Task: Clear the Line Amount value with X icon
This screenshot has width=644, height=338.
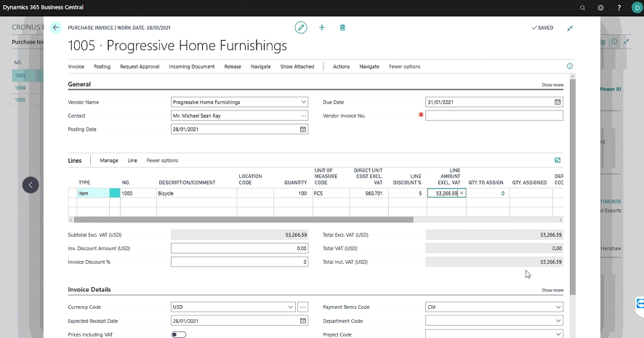Action: [462, 193]
